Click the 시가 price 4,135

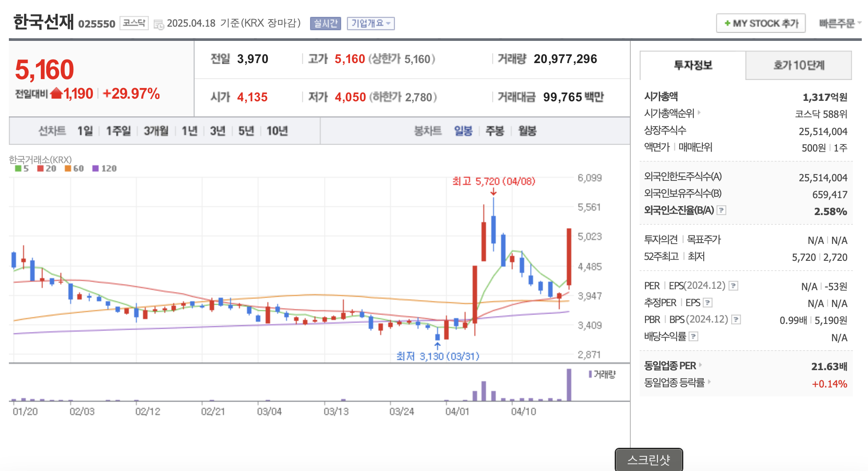pyautogui.click(x=252, y=97)
